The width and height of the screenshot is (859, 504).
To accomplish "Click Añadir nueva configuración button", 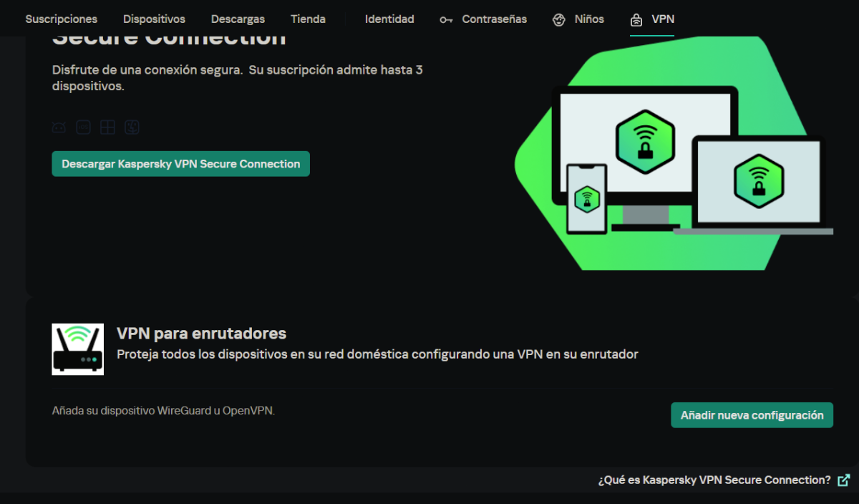I will point(752,415).
